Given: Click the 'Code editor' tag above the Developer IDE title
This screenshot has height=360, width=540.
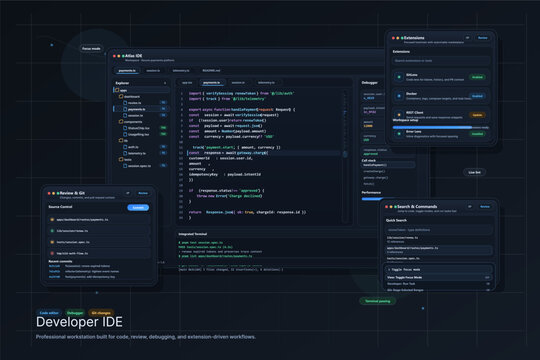Looking at the screenshot, I should 49,313.
